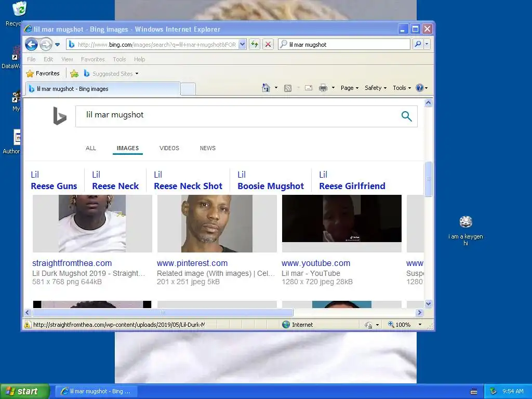Click the blue Help question mark icon

[420, 88]
